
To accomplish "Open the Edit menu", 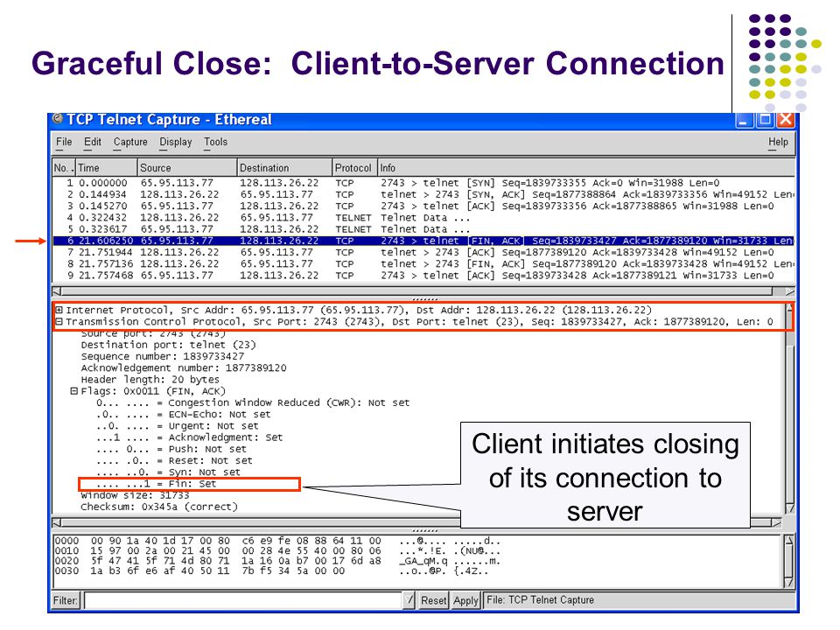I will coord(92,142).
